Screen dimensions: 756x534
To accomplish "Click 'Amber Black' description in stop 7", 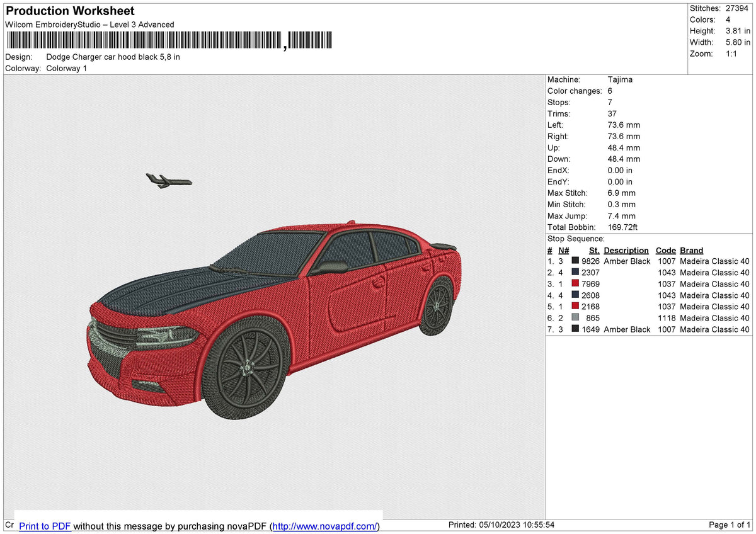I will [x=627, y=329].
